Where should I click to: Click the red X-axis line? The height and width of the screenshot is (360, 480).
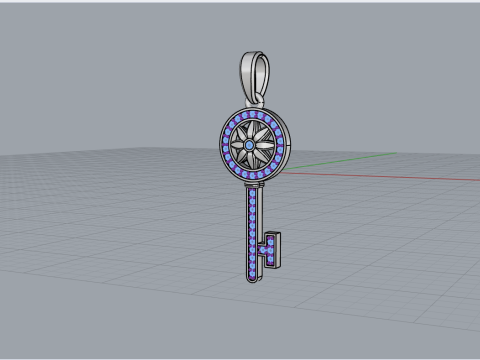pyautogui.click(x=380, y=176)
